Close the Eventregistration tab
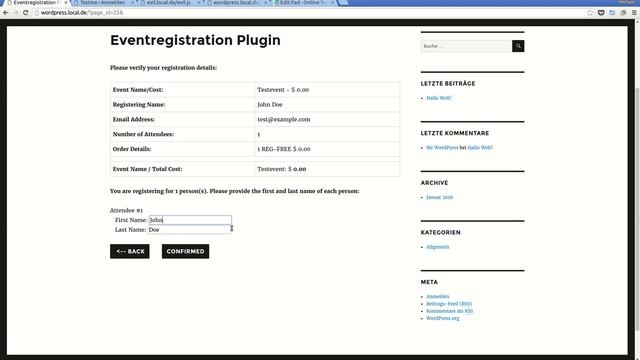The height and width of the screenshot is (360, 640). pyautogui.click(x=65, y=2)
